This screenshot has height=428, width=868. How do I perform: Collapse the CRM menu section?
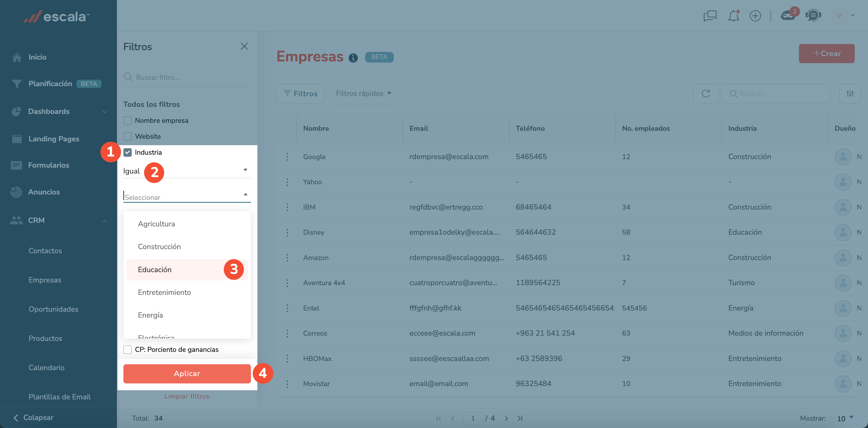(105, 220)
